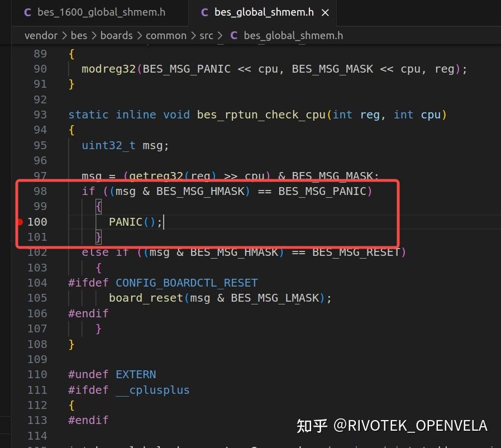Open the chevron between vendor and bes
501x448 pixels.
[x=65, y=35]
